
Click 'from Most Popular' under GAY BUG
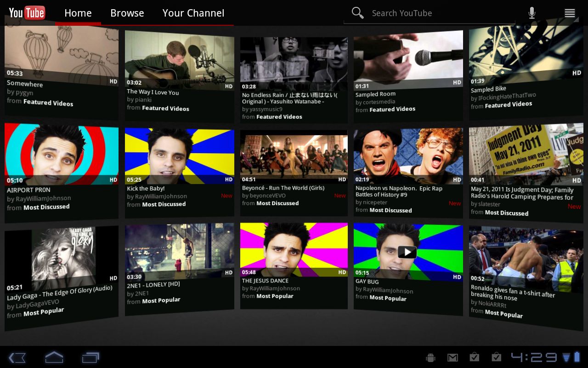coord(381,297)
